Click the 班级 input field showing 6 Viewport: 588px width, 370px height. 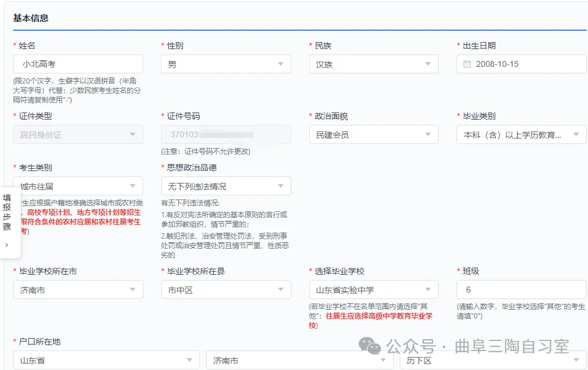pos(522,289)
